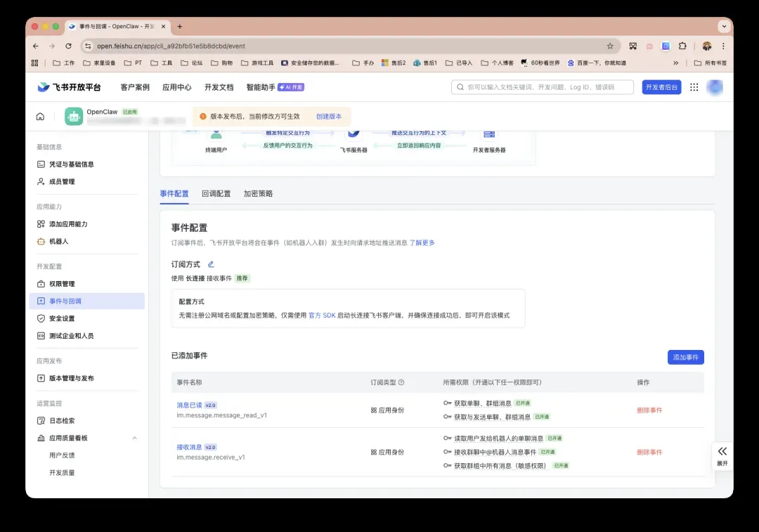The image size is (759, 532).
Task: Click the documentation search input field
Action: click(x=541, y=87)
